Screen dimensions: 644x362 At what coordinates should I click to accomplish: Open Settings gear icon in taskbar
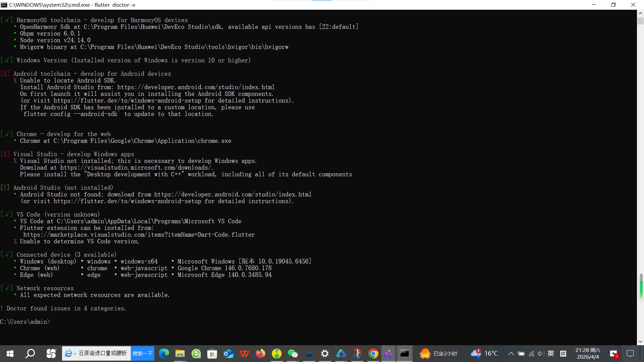click(325, 354)
